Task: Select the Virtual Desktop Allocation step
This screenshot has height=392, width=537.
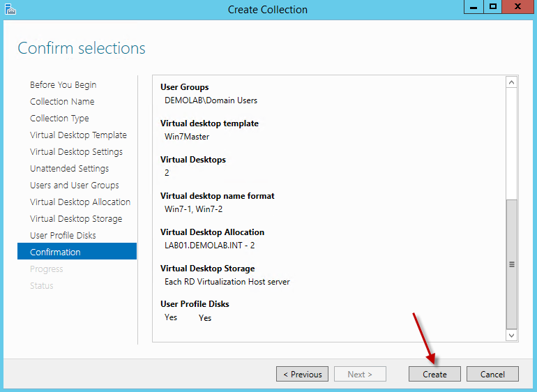Action: tap(80, 202)
